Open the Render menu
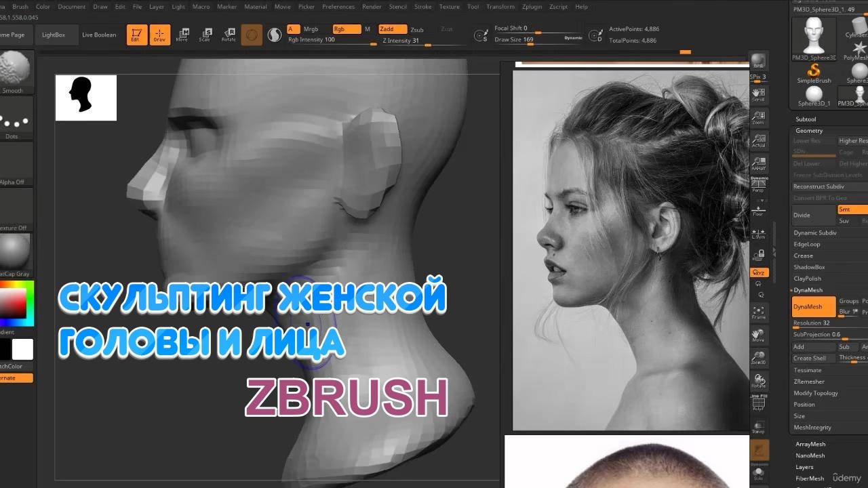The image size is (868, 488). pos(372,7)
